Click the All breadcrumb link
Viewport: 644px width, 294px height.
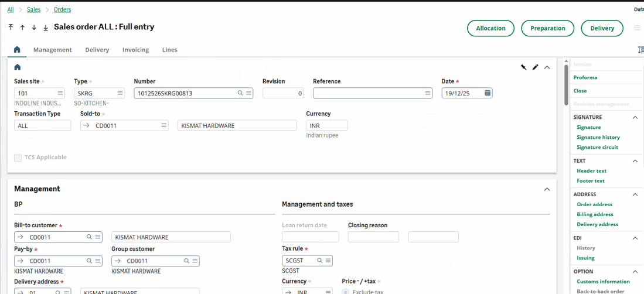tap(11, 9)
